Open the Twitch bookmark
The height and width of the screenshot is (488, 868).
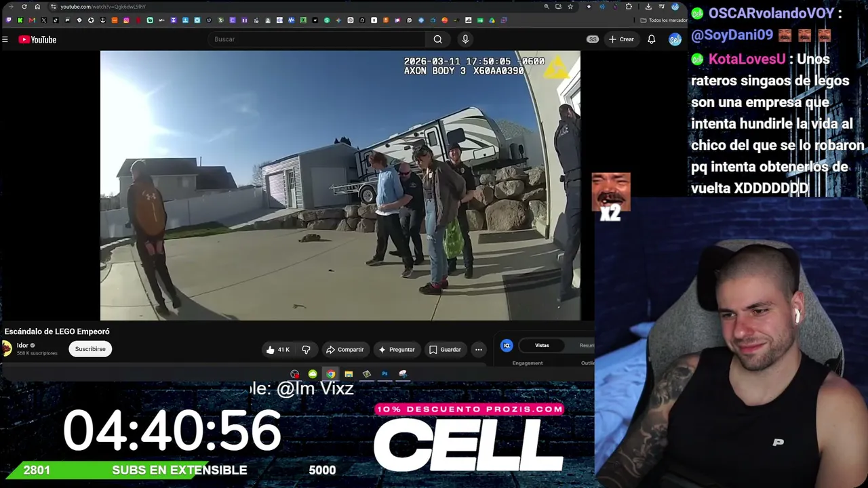(x=9, y=20)
